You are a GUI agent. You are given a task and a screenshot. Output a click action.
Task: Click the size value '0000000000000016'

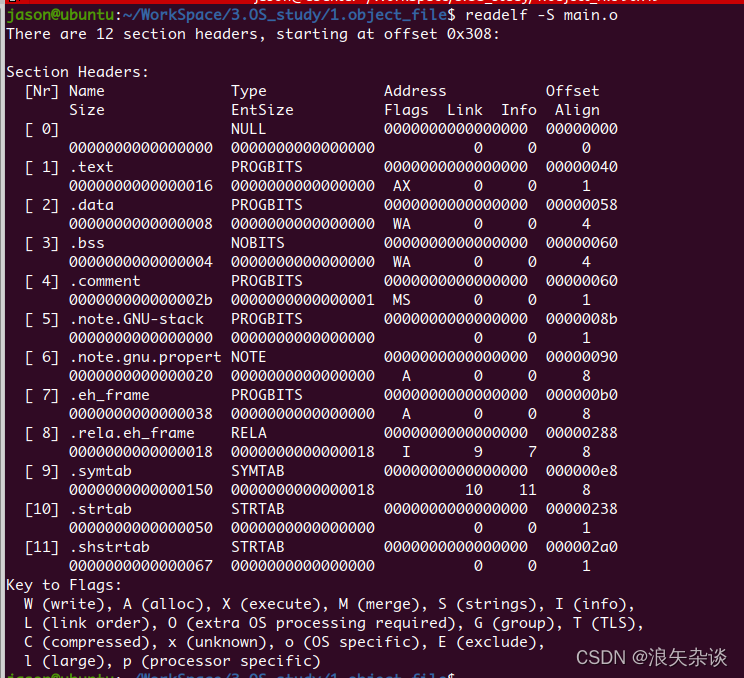coord(141,186)
